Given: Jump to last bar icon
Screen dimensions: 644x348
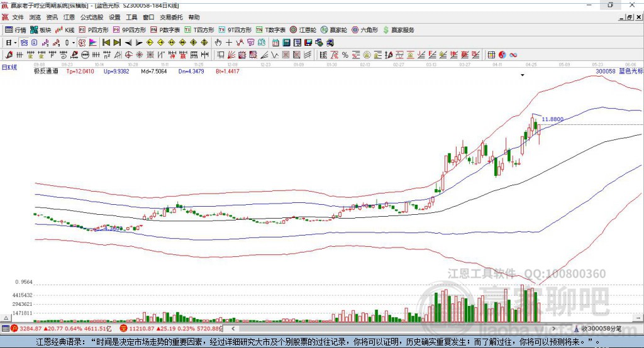Looking at the screenshot, I should 117,43.
